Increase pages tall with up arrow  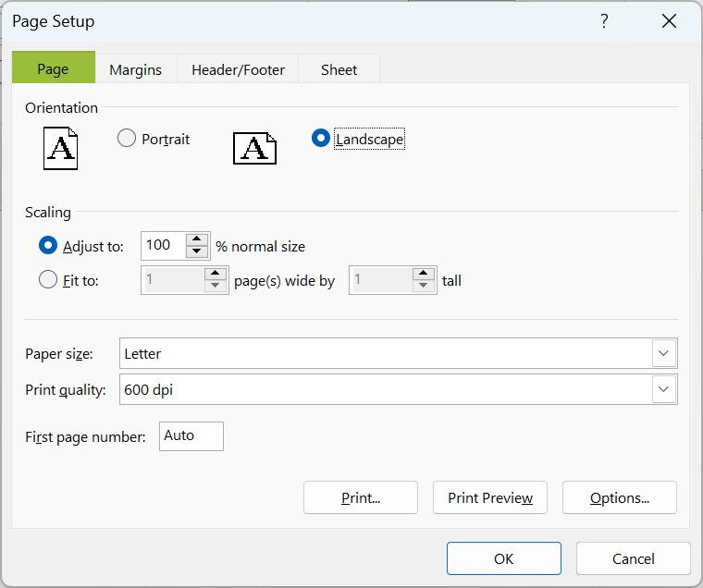click(x=424, y=273)
